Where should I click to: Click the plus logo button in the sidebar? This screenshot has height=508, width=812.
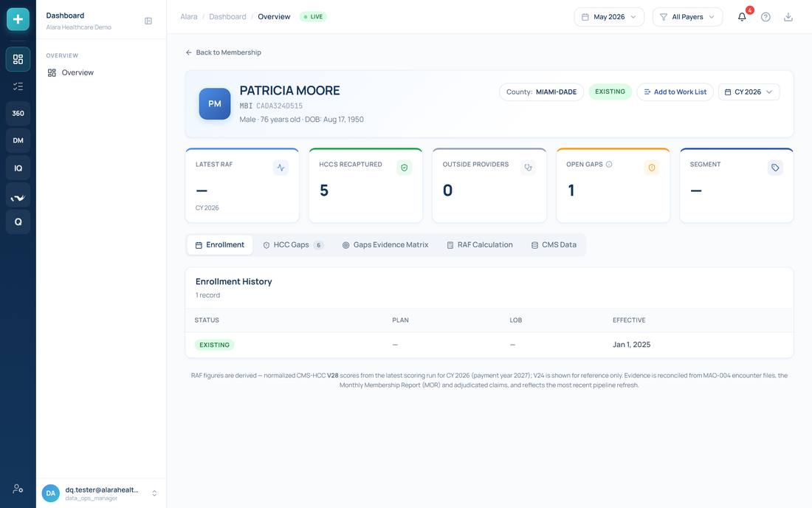[x=18, y=19]
